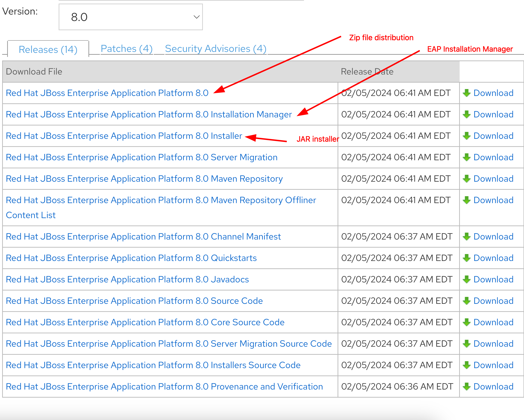Click the download icon for Javadocs
Image resolution: width=524 pixels, height=420 pixels.
[x=467, y=280]
